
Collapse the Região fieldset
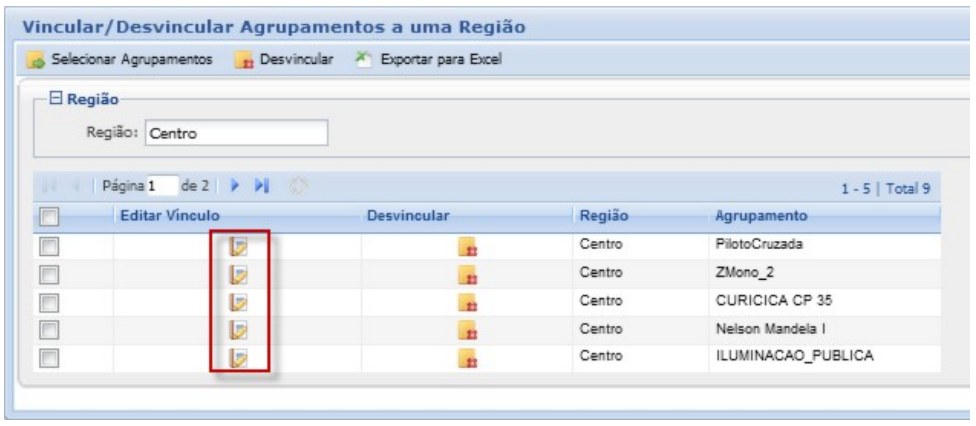56,101
